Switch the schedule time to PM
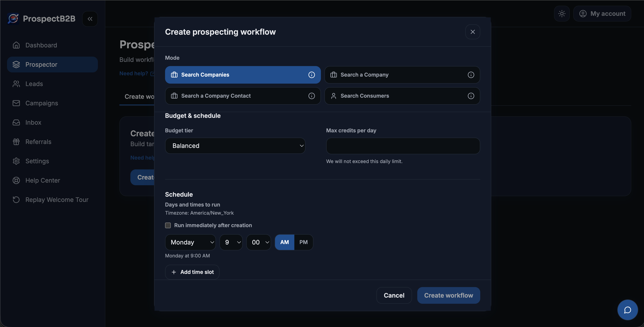The image size is (644, 327). point(303,242)
